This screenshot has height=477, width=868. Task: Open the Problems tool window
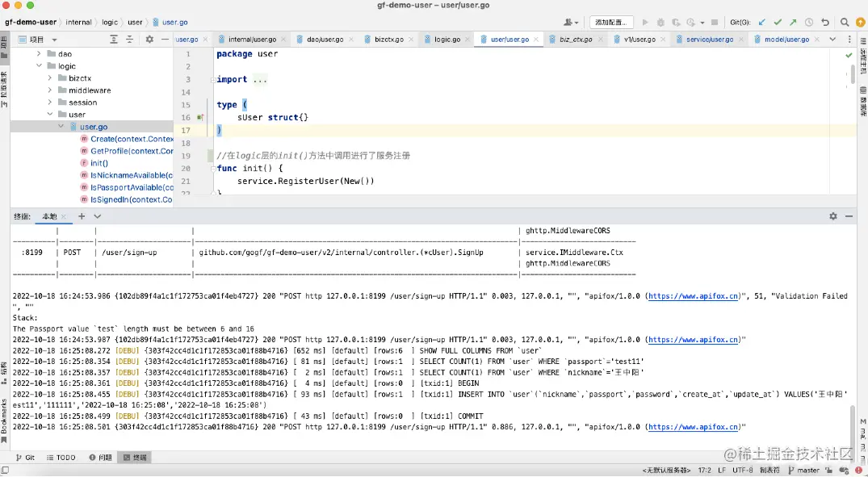pyautogui.click(x=100, y=458)
